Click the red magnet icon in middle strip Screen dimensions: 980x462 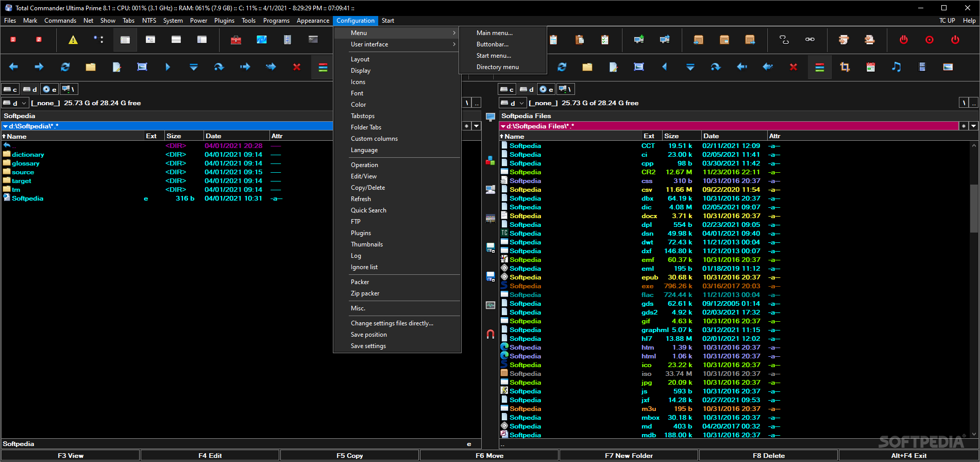point(491,334)
